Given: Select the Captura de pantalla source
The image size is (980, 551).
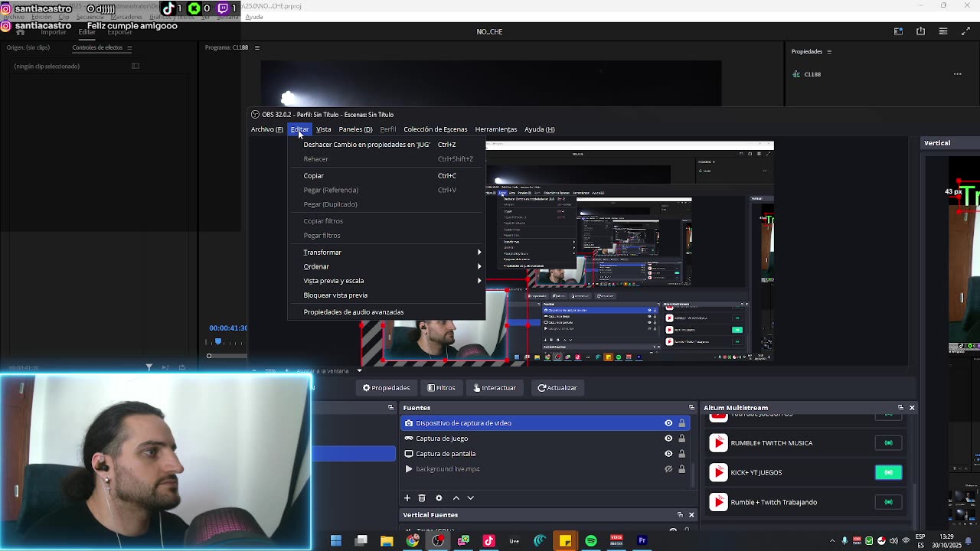Looking at the screenshot, I should [546, 454].
